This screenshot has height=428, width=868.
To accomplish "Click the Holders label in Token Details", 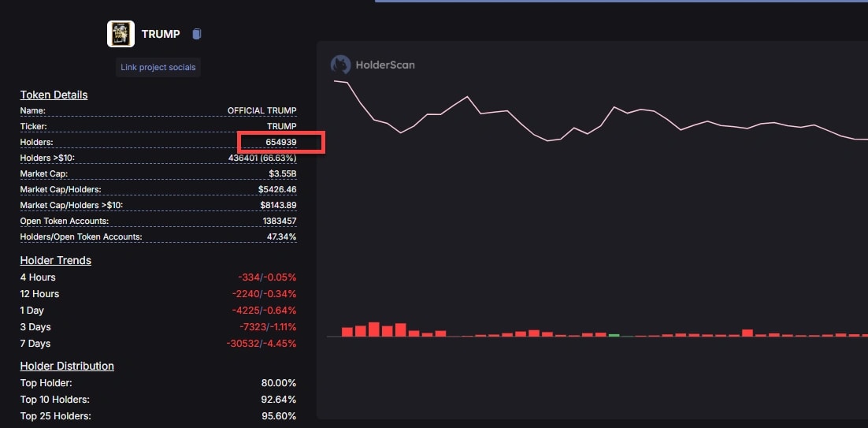I will pos(36,143).
